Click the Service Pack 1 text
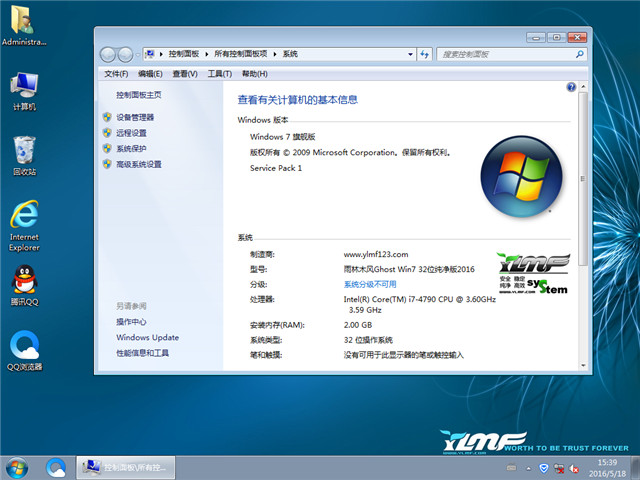640x480 pixels. click(x=276, y=168)
